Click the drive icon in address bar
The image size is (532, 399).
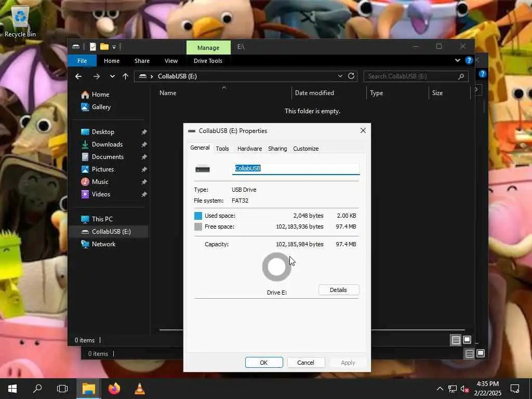click(143, 76)
